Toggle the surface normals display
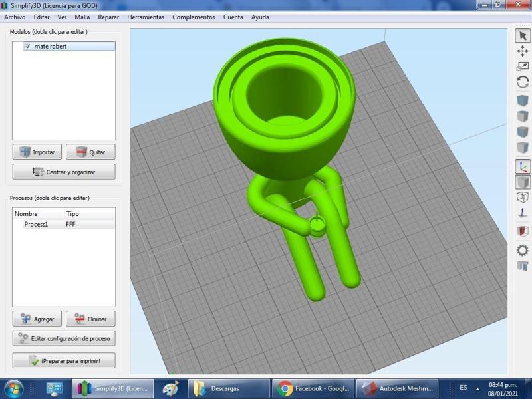532x399 pixels. tap(523, 213)
